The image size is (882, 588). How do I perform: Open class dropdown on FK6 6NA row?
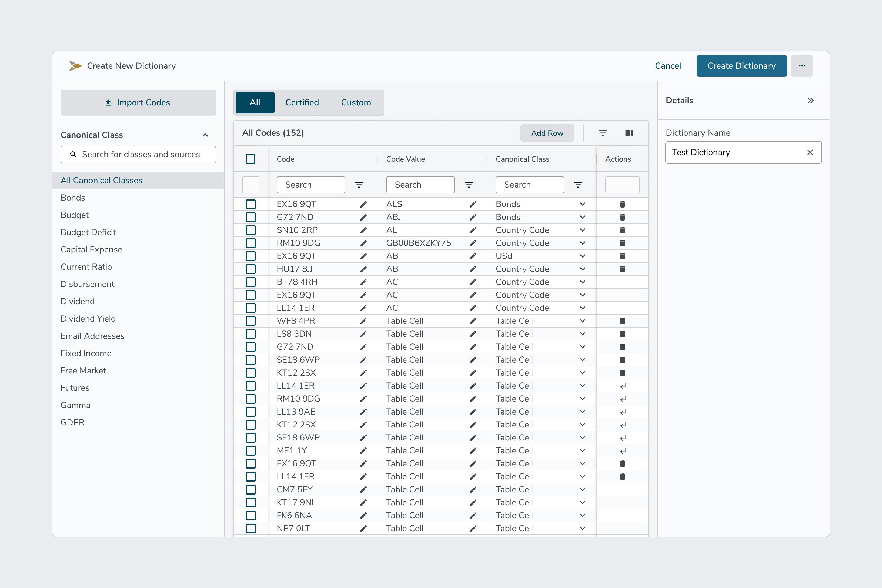tap(582, 516)
